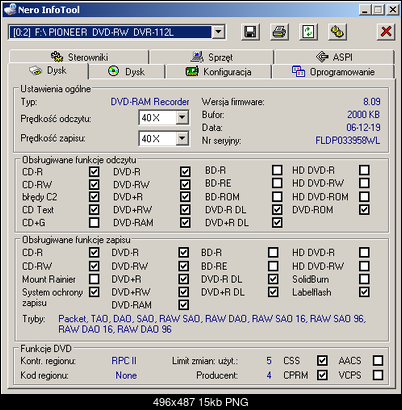Click the write modes list starting with Packet
The image size is (402, 410).
point(212,324)
